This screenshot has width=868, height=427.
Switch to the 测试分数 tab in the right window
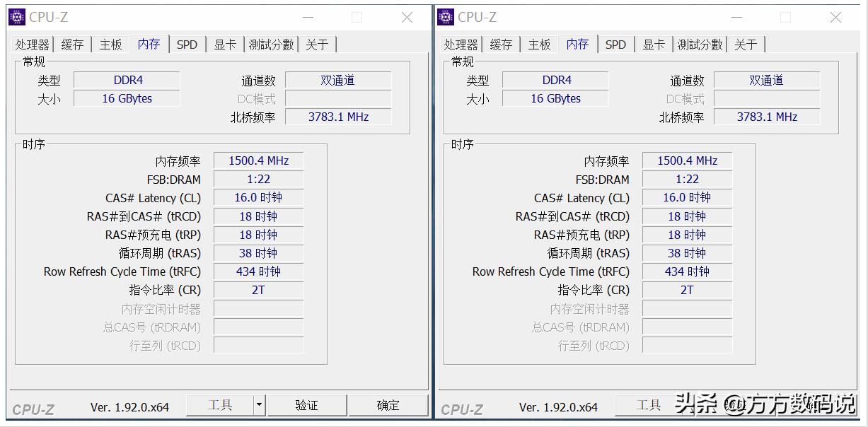coord(699,44)
